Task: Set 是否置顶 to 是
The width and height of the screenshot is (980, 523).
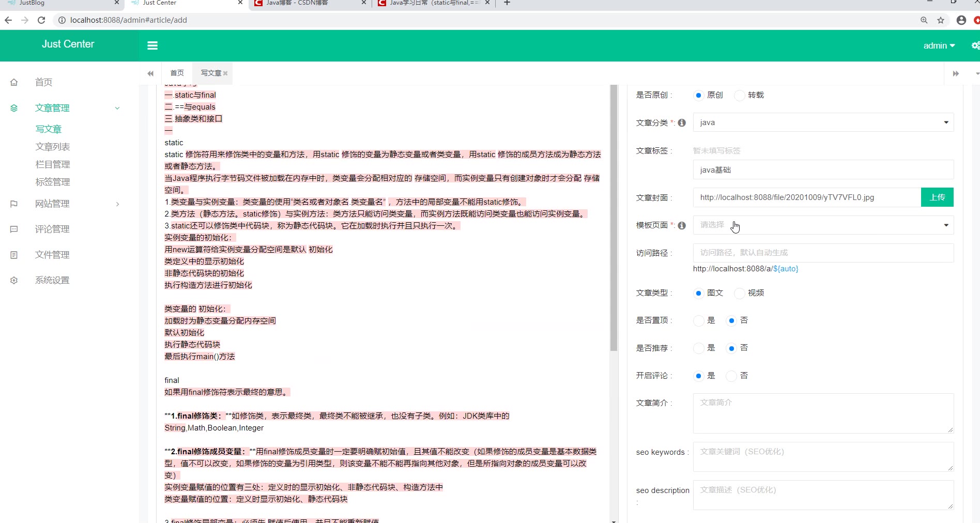Action: [699, 320]
